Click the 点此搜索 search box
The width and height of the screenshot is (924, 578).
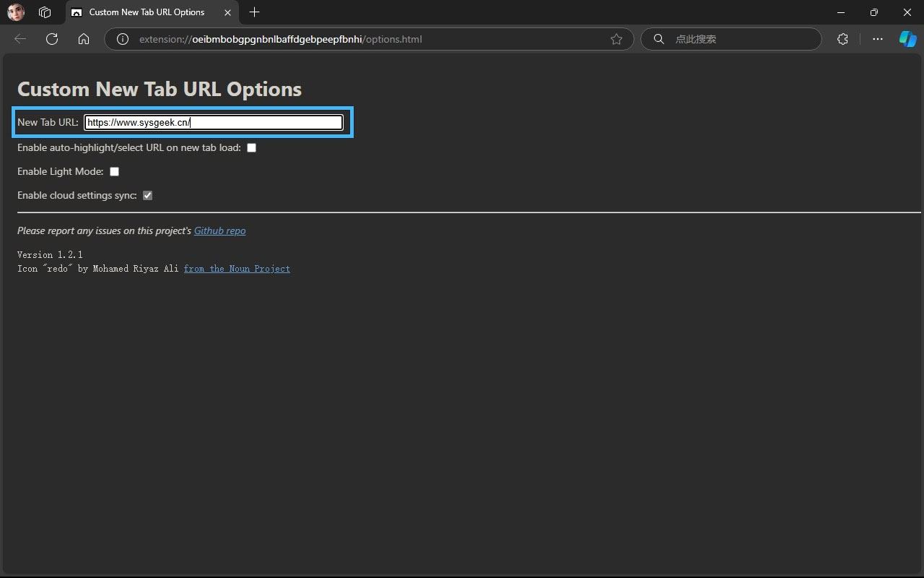[x=731, y=39]
